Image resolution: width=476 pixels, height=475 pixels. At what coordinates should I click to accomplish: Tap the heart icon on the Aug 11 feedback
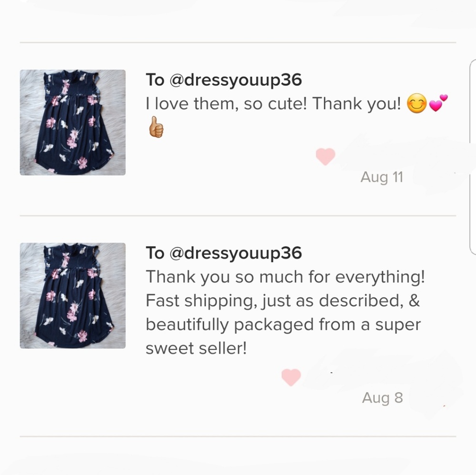325,156
